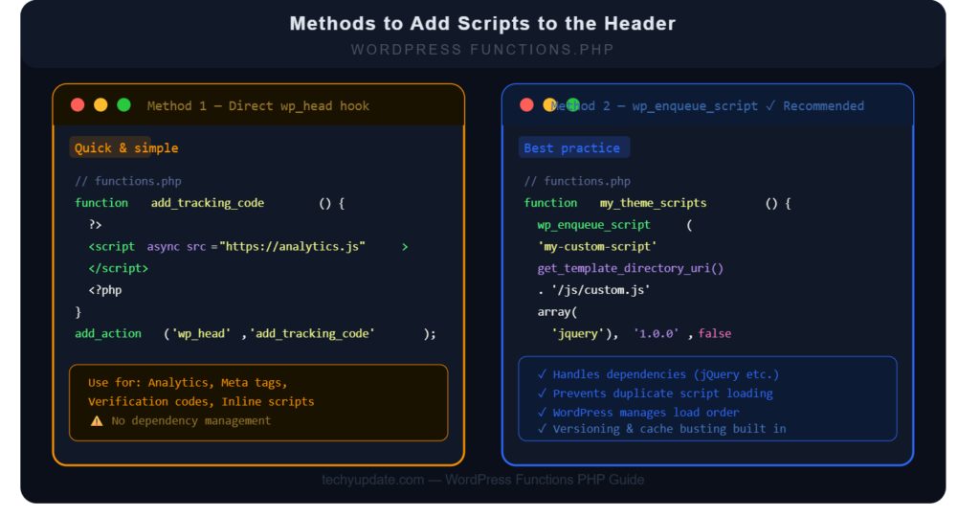The height and width of the screenshot is (517, 980).
Task: Click the add_tracking_code function name in function declaration
Action: click(208, 203)
